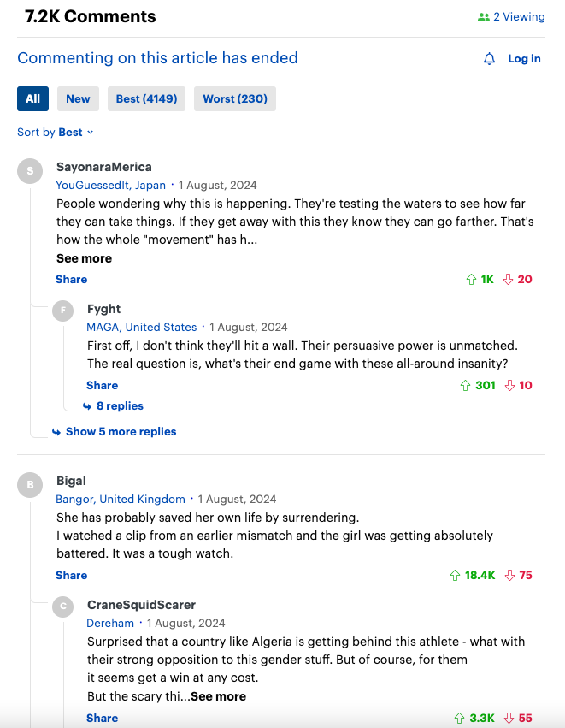Viewport: 565px width, 728px height.
Task: Switch to the New comments tab
Action: click(78, 99)
